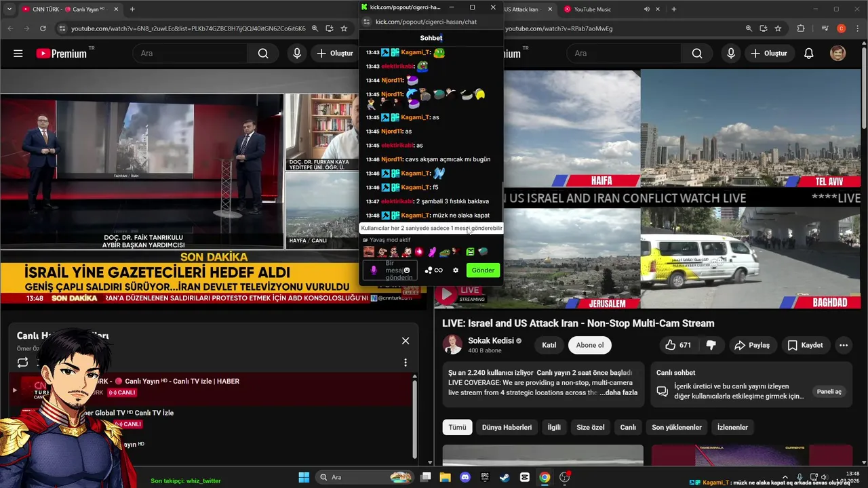
Task: Click Gönder button in Kick chat
Action: [x=483, y=270]
